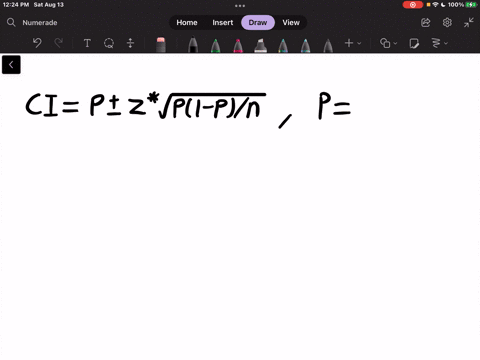Choose the pink-tipped pen
480x360 pixels.
pyautogui.click(x=238, y=45)
